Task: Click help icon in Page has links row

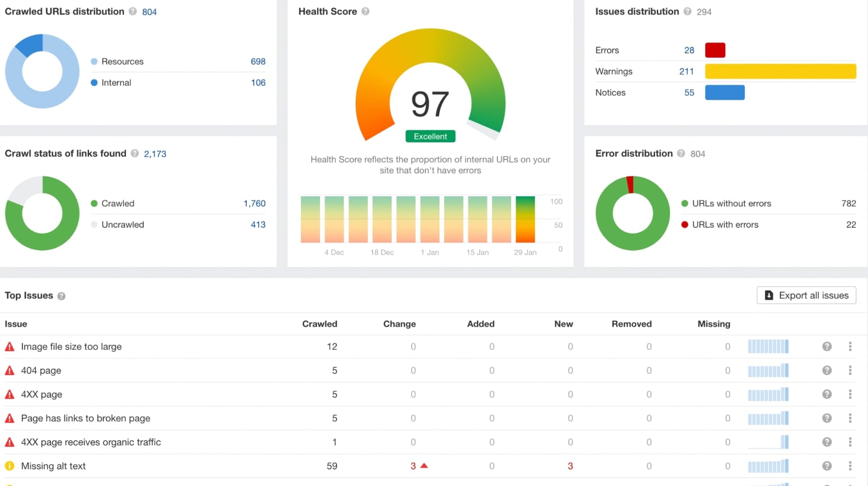Action: click(x=827, y=418)
